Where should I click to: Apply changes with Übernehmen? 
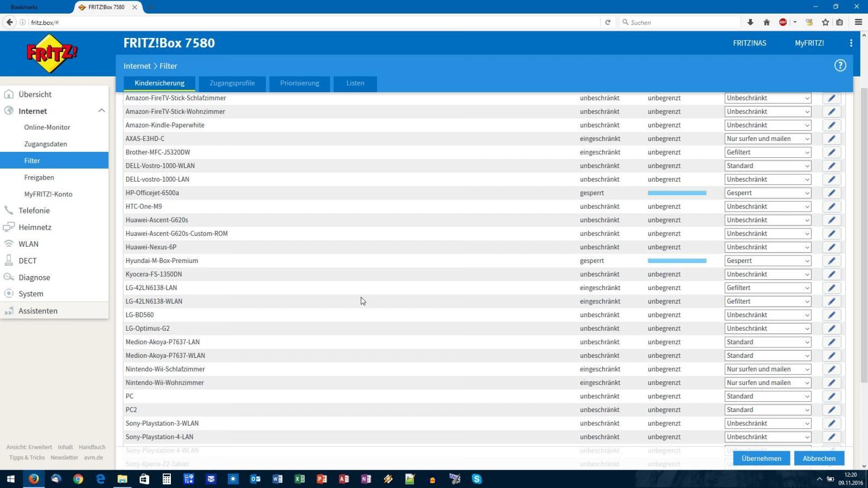click(762, 458)
